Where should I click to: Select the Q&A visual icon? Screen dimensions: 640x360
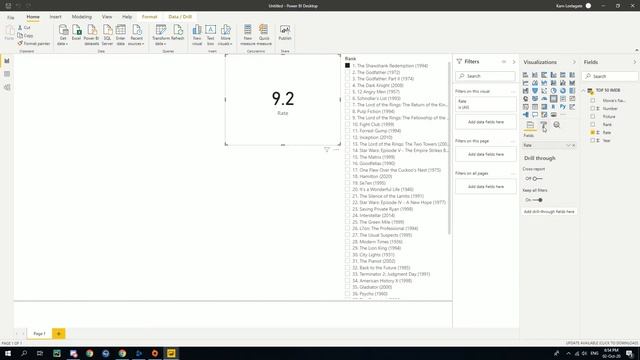click(535, 115)
